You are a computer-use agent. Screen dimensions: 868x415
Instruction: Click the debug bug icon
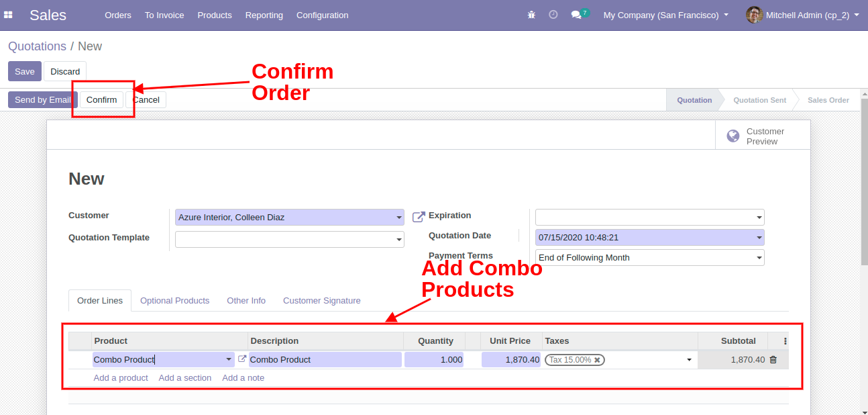pos(531,15)
